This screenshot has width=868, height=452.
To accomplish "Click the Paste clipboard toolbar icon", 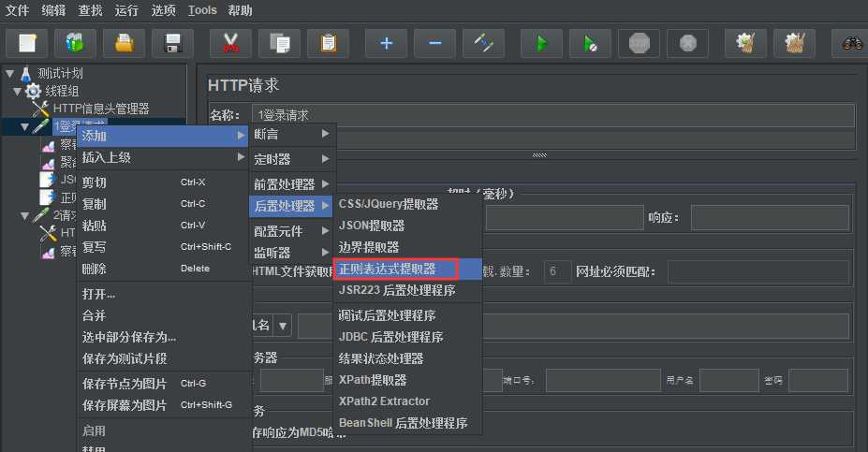I will pyautogui.click(x=329, y=43).
